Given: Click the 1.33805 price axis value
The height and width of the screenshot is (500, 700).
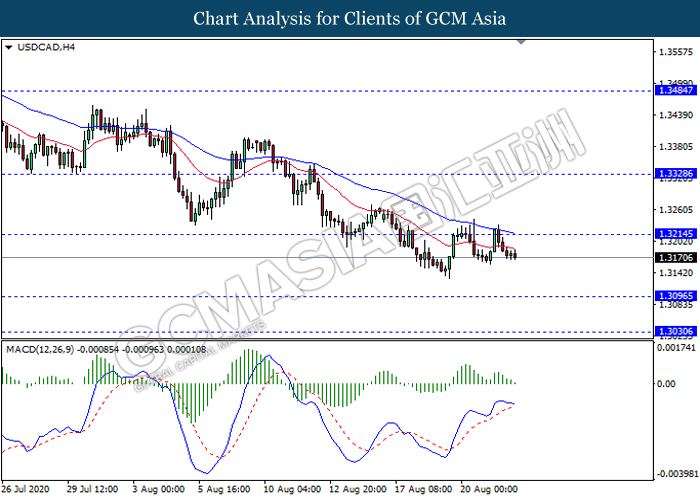Looking at the screenshot, I should coord(676,146).
